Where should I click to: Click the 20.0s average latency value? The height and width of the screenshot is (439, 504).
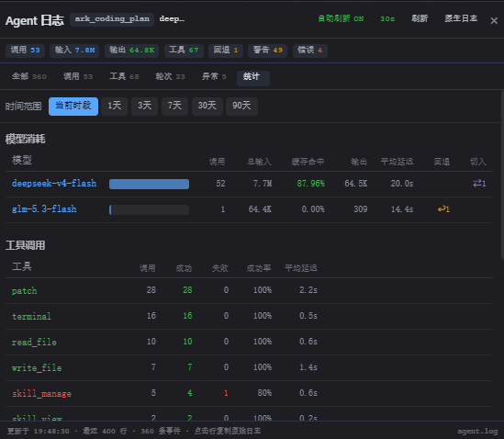point(402,184)
